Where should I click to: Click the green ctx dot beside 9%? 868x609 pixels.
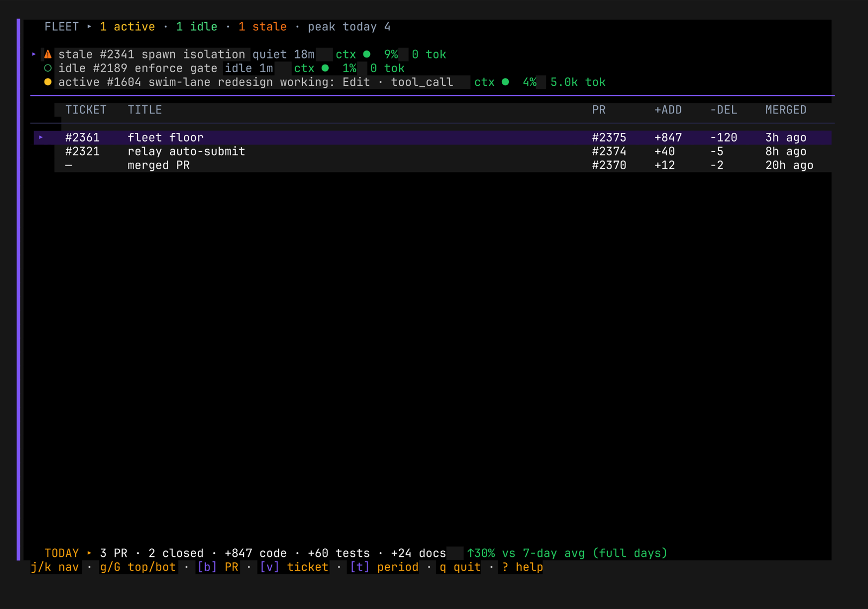click(x=367, y=54)
